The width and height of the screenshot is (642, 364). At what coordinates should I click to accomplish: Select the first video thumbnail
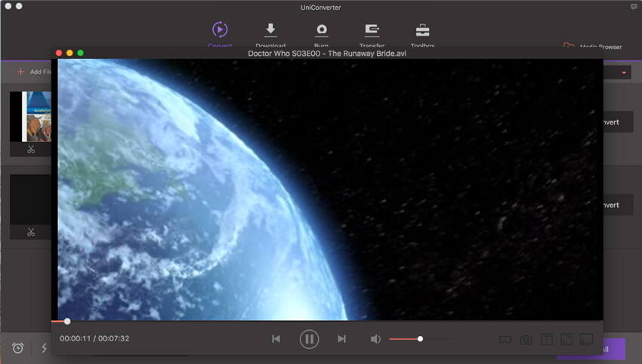31,117
